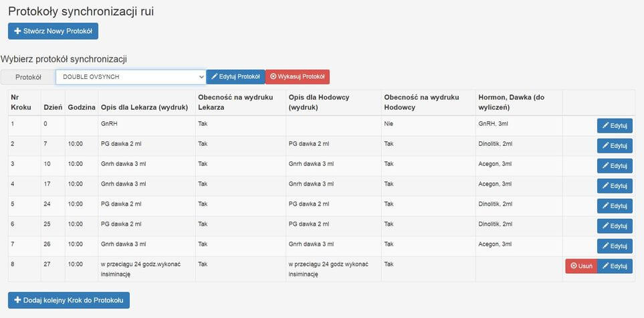Click Edytuj for step 3, day 10
The height and width of the screenshot is (318, 644).
pyautogui.click(x=614, y=165)
